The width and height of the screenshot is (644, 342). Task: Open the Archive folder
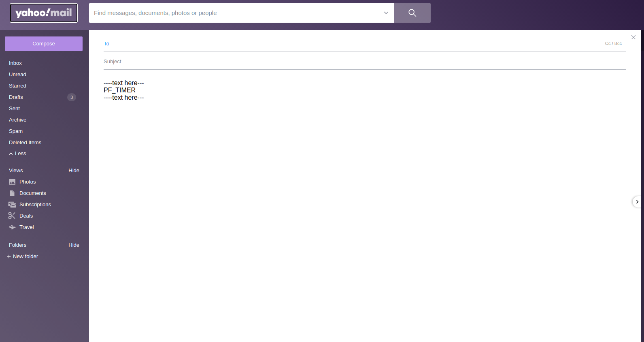[x=17, y=120]
